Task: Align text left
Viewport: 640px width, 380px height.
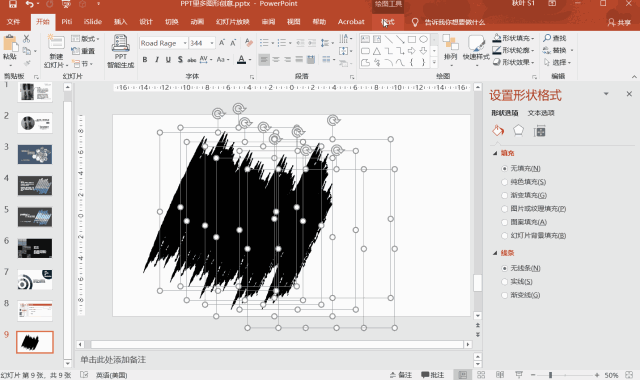Action: [264, 60]
